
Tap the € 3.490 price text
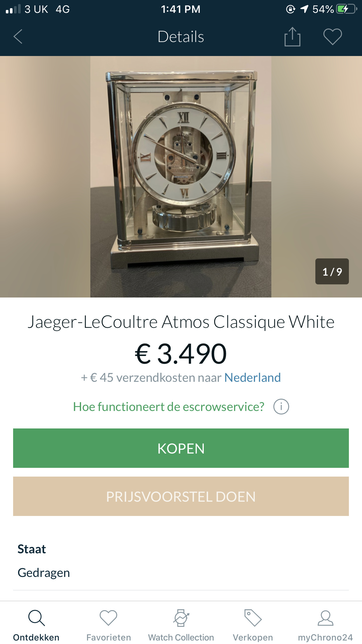click(181, 353)
